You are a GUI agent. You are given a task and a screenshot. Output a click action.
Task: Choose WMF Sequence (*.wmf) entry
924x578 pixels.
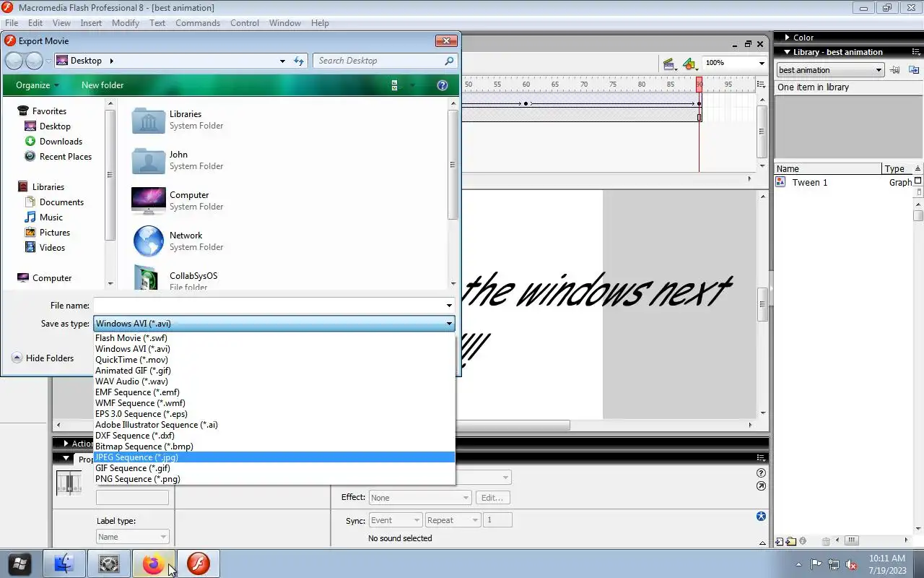pos(274,402)
